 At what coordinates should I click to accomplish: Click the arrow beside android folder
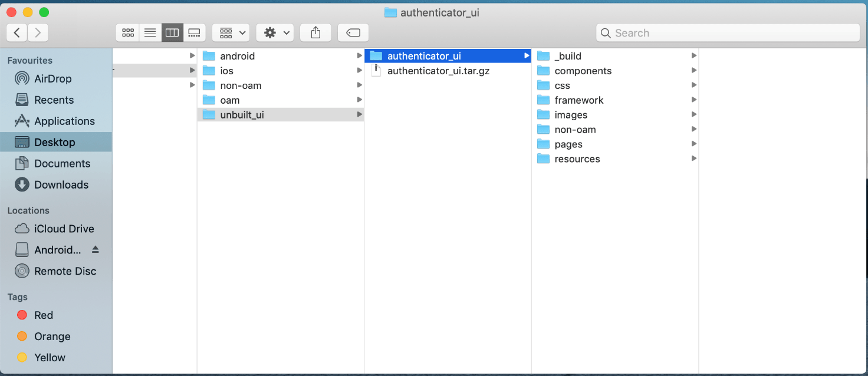click(359, 56)
